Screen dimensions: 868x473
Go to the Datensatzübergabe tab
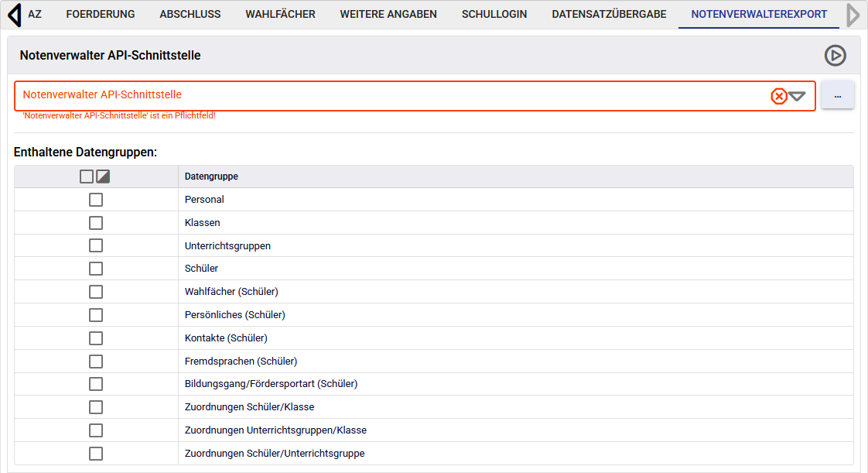pos(609,14)
